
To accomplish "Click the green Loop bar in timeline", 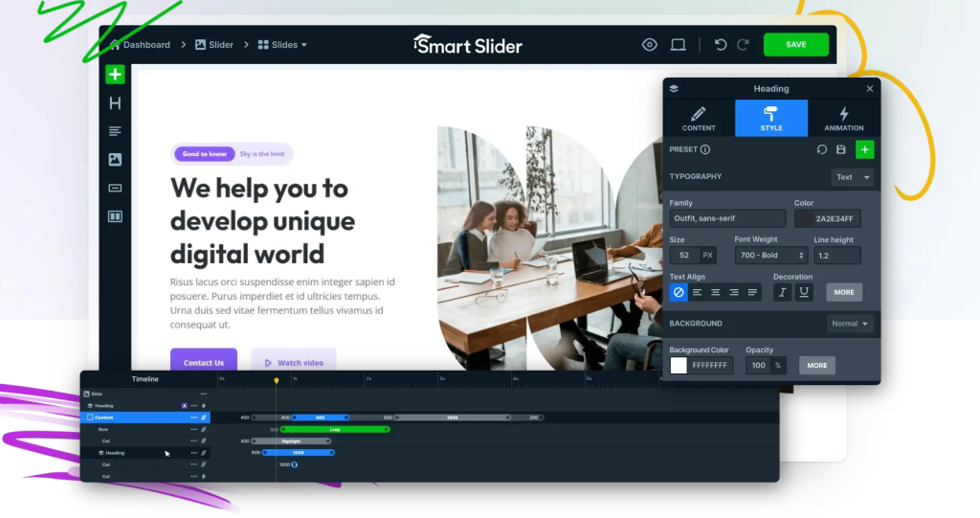I will click(336, 429).
